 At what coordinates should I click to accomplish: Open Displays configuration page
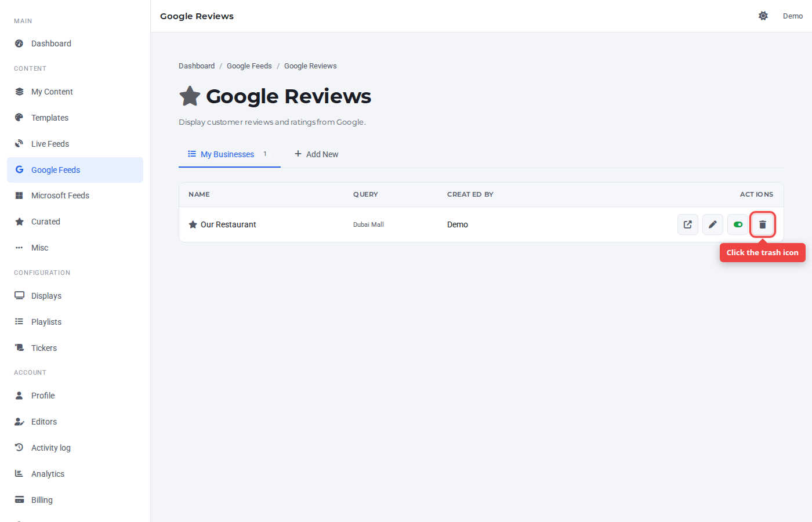click(75, 296)
